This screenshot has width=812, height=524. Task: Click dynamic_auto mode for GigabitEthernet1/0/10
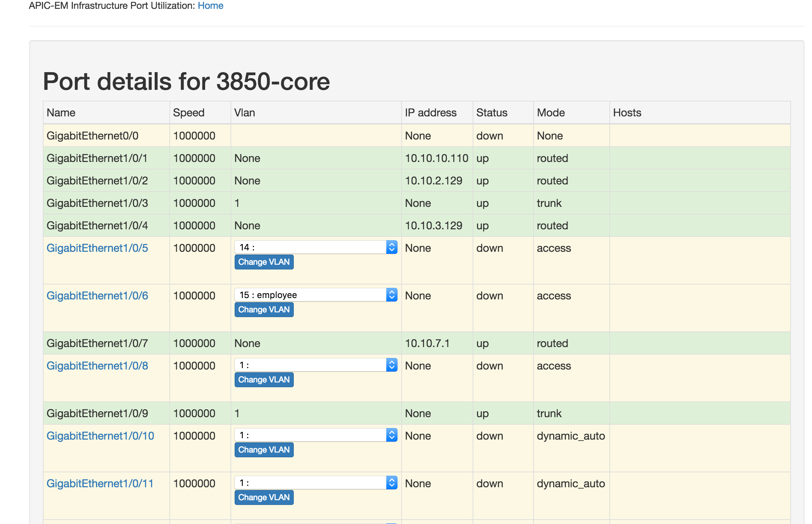[x=571, y=436]
